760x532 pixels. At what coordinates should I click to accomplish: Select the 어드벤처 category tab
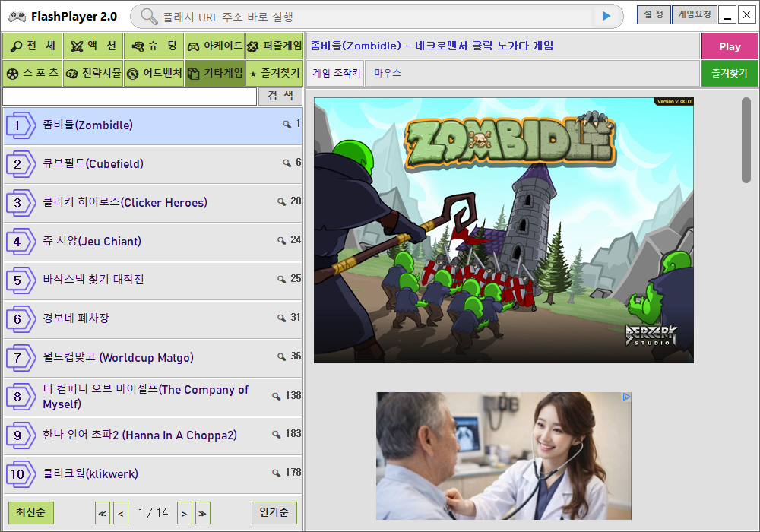click(154, 73)
